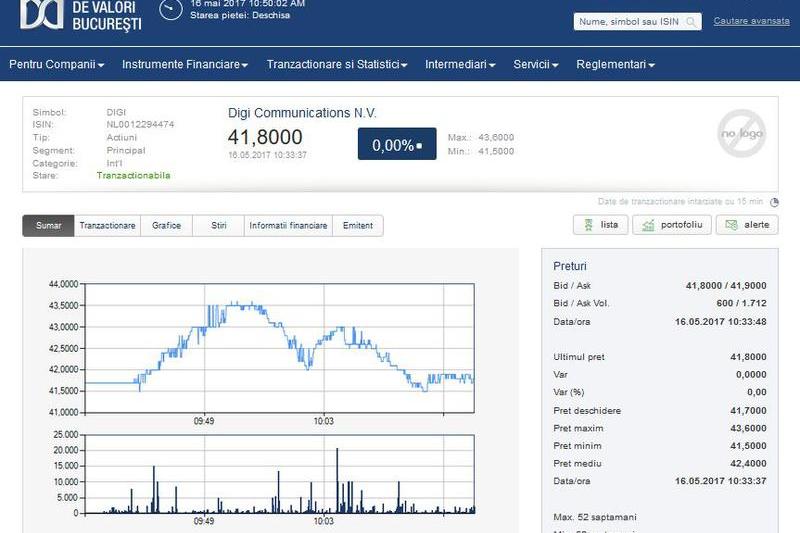This screenshot has height=533, width=800.
Task: Expand the Pentru Companii menu
Action: [x=57, y=64]
